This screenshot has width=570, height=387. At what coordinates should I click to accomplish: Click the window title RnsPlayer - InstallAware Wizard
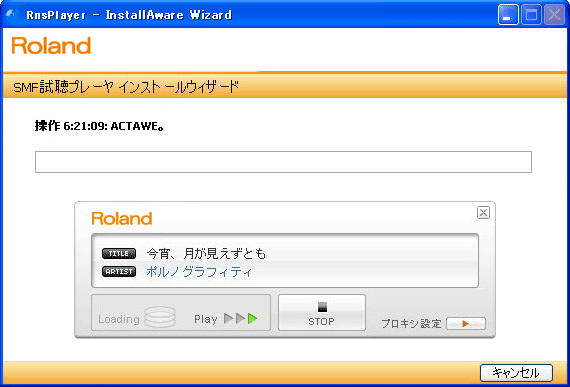coord(129,15)
